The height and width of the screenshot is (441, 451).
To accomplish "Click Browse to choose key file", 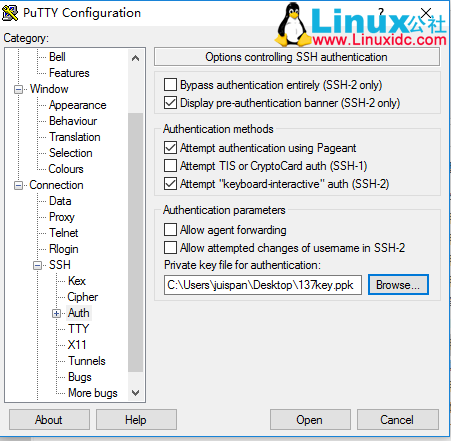I will point(398,285).
